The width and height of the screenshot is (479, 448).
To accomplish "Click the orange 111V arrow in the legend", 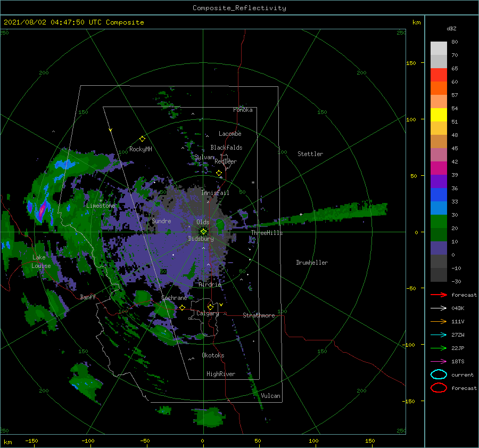I will tap(439, 321).
